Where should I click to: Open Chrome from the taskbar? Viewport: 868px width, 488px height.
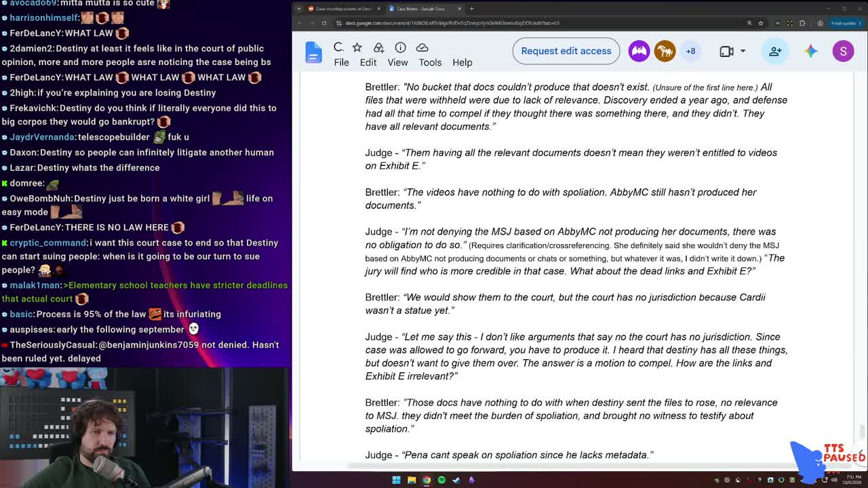point(427,480)
